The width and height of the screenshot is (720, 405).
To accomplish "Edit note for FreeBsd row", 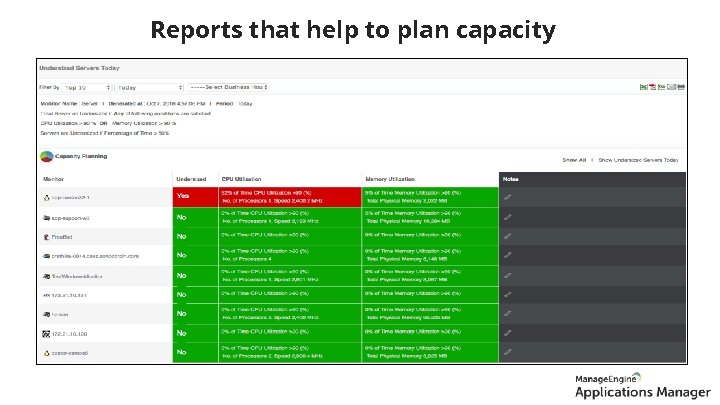I will (x=507, y=236).
